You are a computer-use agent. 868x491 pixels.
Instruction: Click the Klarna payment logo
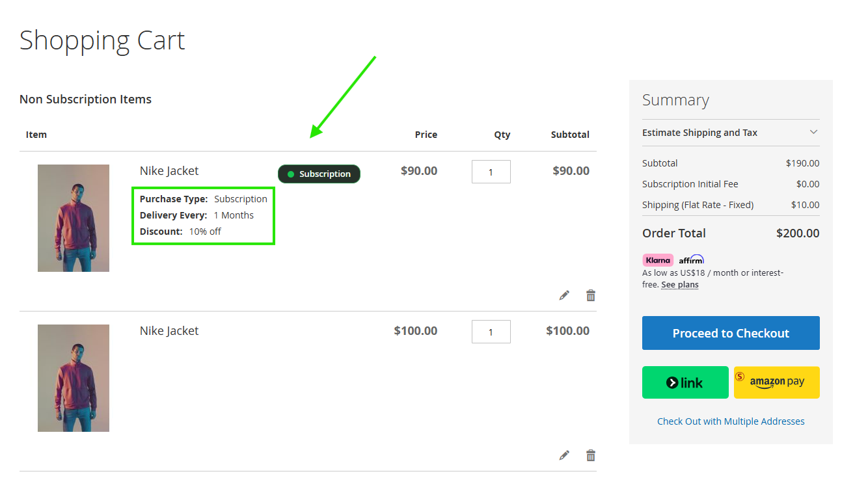tap(658, 260)
